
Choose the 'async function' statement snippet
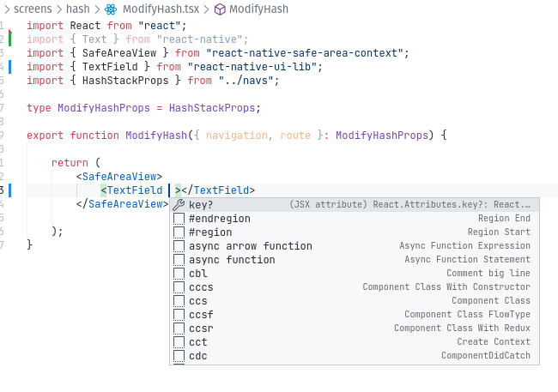[x=355, y=260]
